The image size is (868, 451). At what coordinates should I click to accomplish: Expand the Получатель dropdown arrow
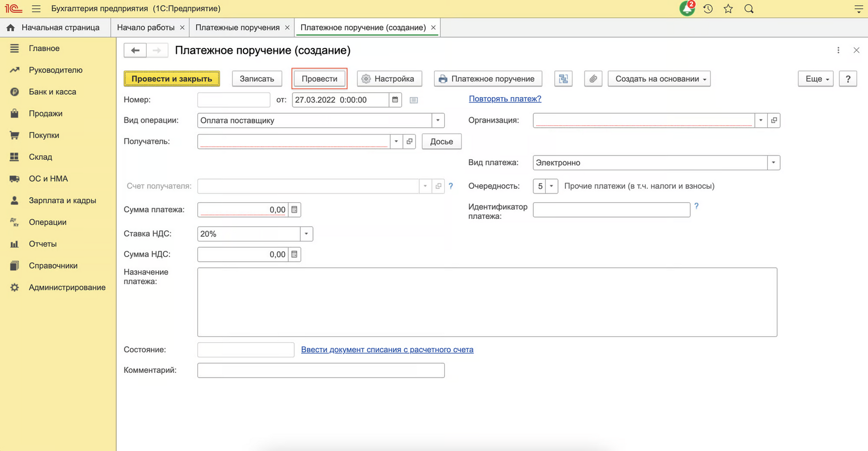click(x=396, y=141)
